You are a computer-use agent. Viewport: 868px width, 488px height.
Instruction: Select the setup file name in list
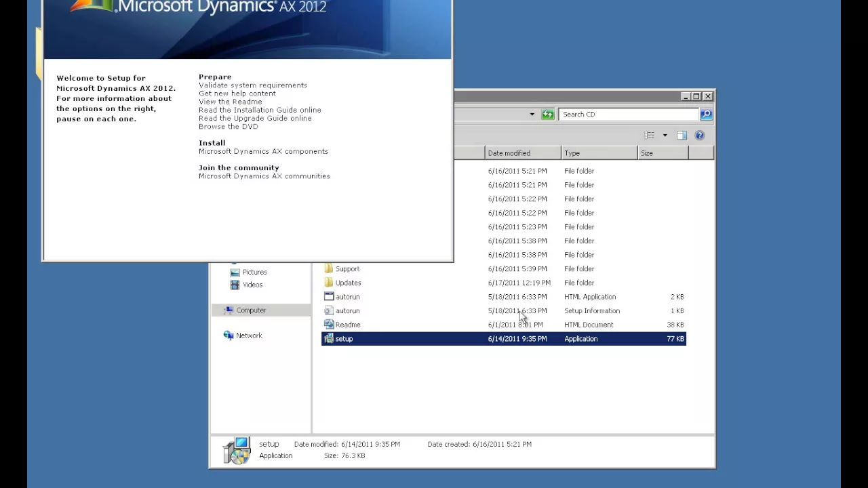(344, 339)
